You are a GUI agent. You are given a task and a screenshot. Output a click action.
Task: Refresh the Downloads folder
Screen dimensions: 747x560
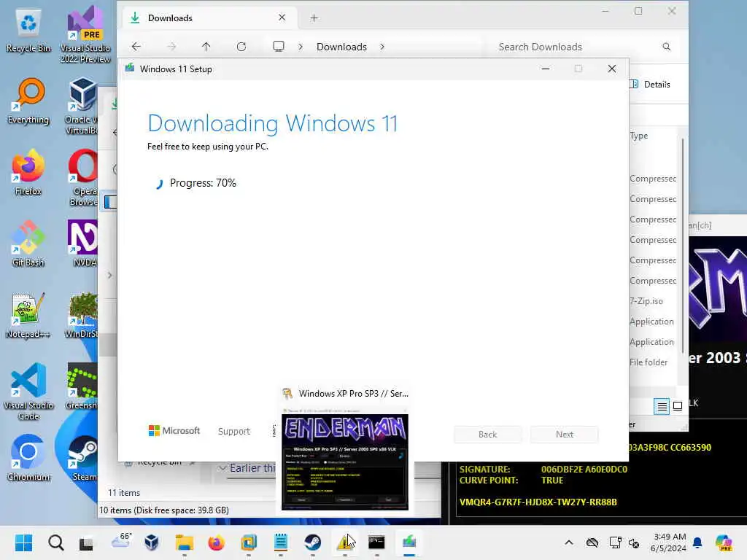click(241, 46)
